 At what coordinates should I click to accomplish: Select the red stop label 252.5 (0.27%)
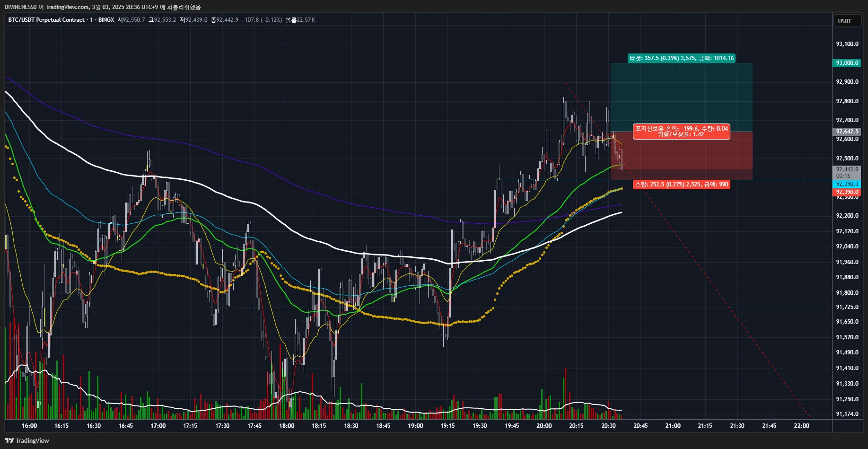(x=682, y=185)
